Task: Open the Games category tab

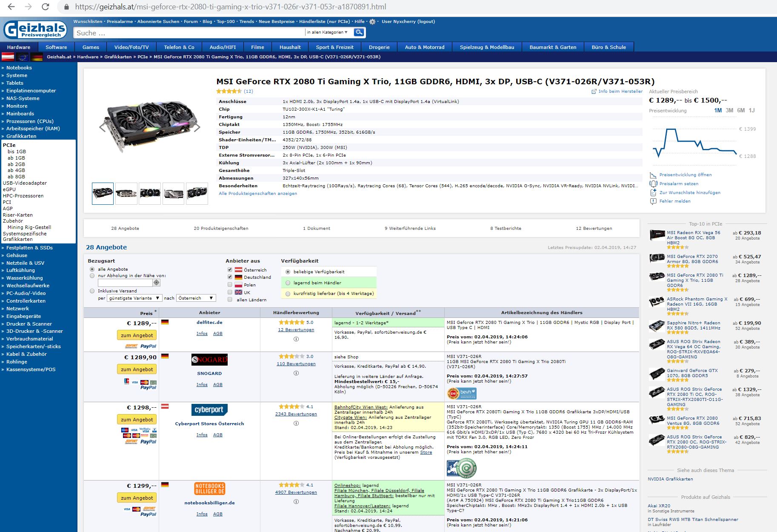Action: pyautogui.click(x=91, y=47)
